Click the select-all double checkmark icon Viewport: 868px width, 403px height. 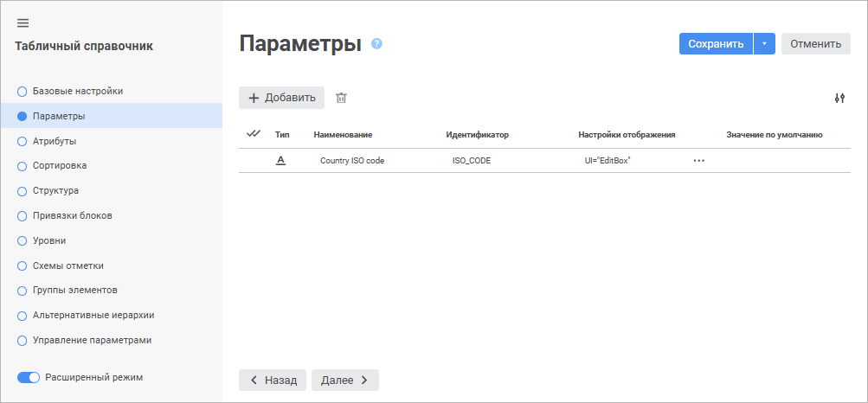coord(254,134)
